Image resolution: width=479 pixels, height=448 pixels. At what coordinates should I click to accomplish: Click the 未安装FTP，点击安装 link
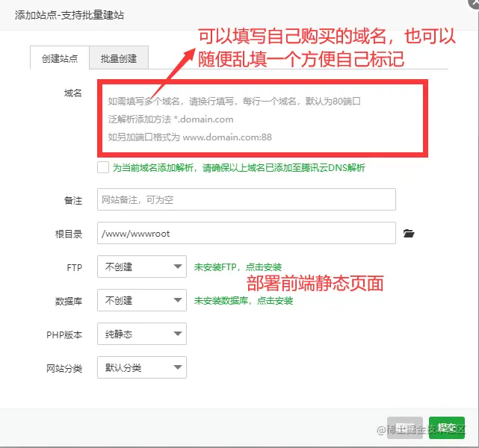[238, 267]
